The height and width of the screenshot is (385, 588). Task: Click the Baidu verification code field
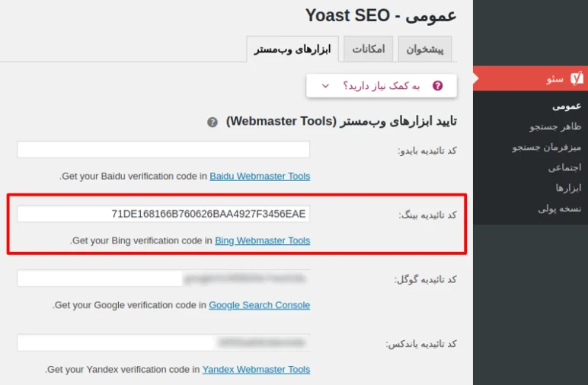pos(164,150)
